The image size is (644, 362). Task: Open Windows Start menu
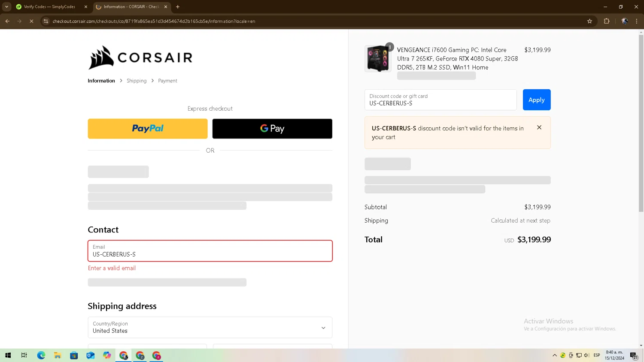coord(8,355)
